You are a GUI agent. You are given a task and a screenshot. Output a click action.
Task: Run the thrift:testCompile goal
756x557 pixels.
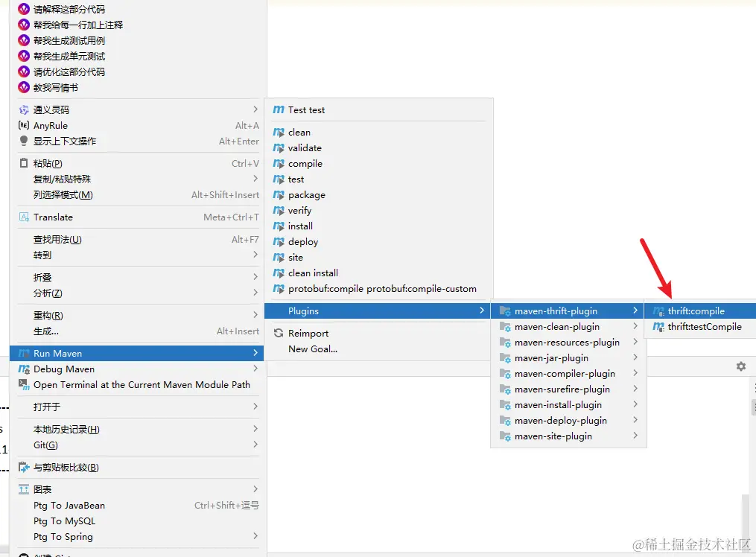[x=700, y=327]
